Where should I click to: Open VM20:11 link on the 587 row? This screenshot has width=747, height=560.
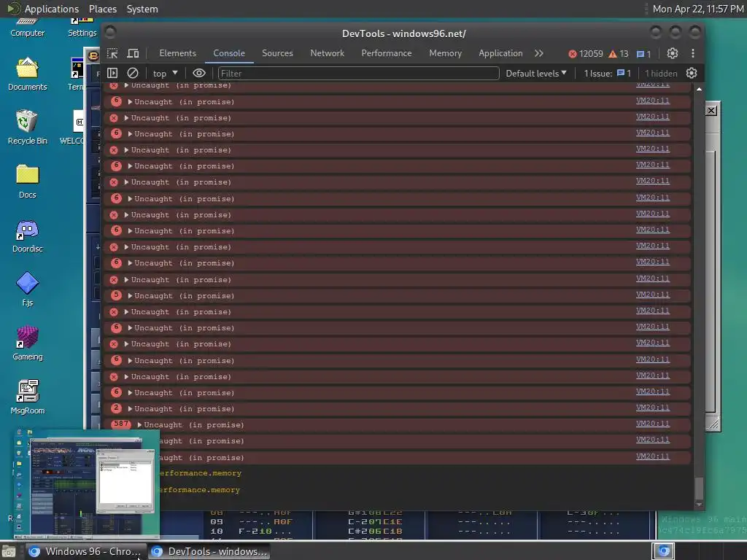pyautogui.click(x=653, y=424)
